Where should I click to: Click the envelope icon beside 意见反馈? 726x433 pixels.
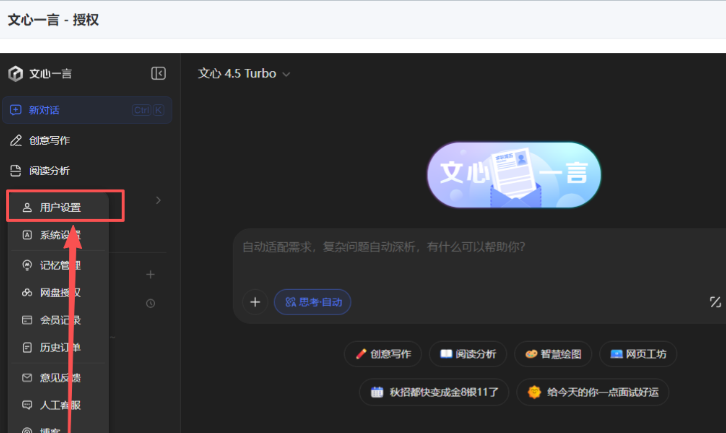click(27, 377)
